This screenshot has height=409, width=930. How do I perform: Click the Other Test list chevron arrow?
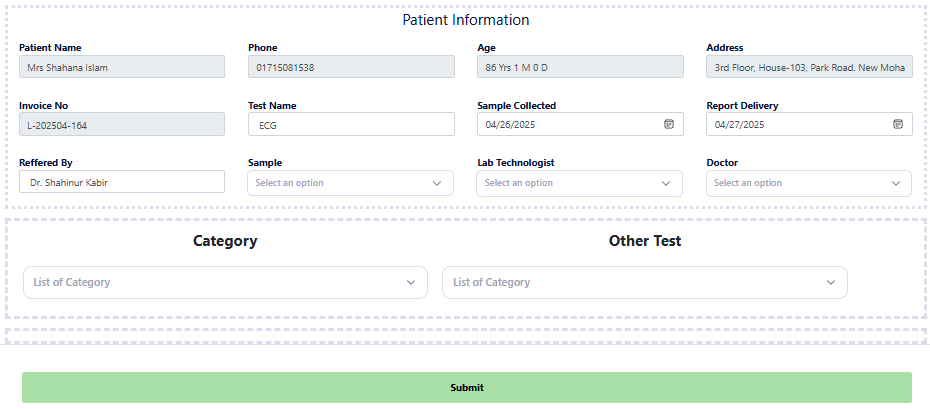[x=831, y=283]
